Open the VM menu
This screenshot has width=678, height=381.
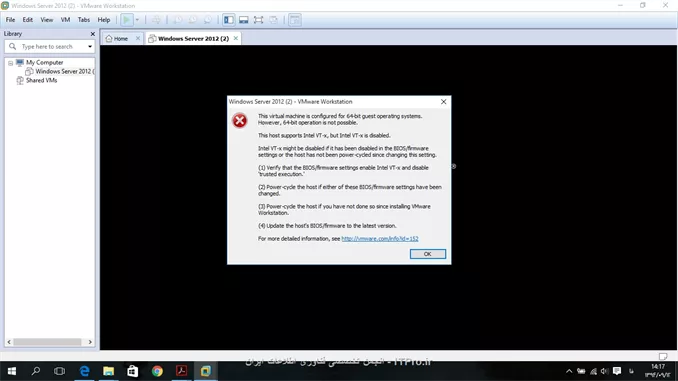pos(65,20)
